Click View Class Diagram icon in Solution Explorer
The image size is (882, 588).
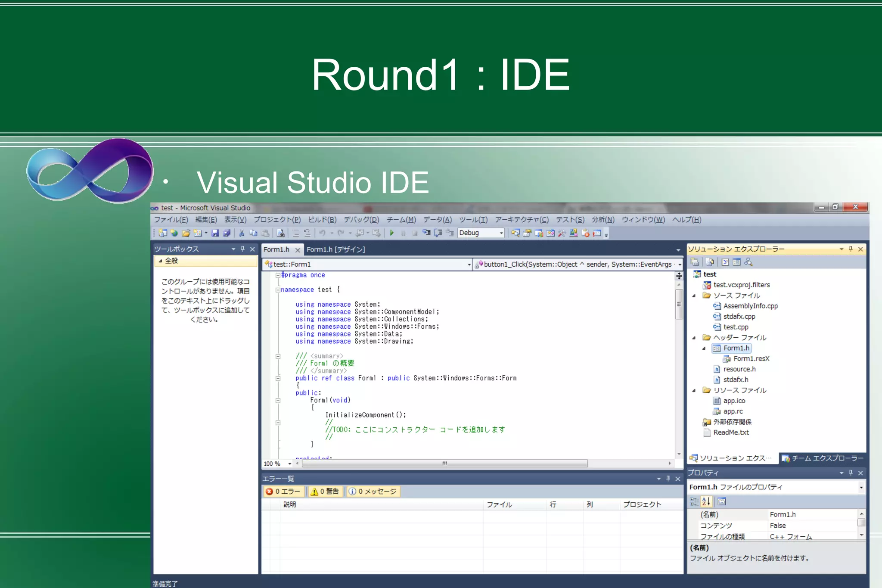pos(748,262)
